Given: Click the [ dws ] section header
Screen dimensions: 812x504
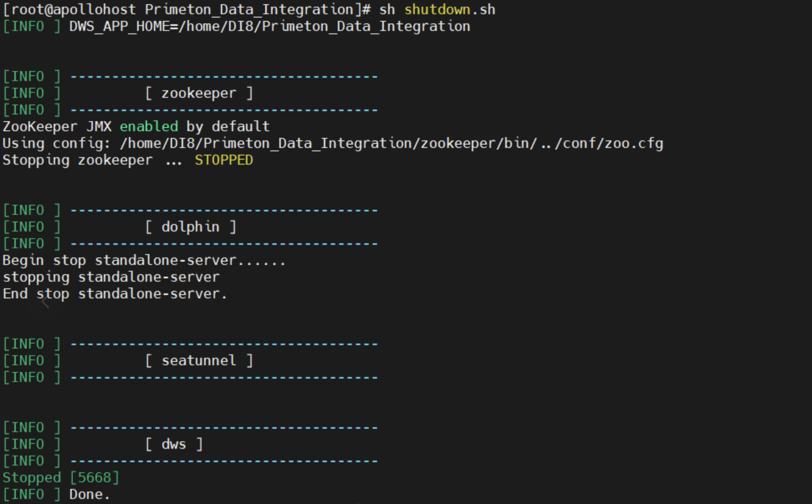Looking at the screenshot, I should point(174,444).
